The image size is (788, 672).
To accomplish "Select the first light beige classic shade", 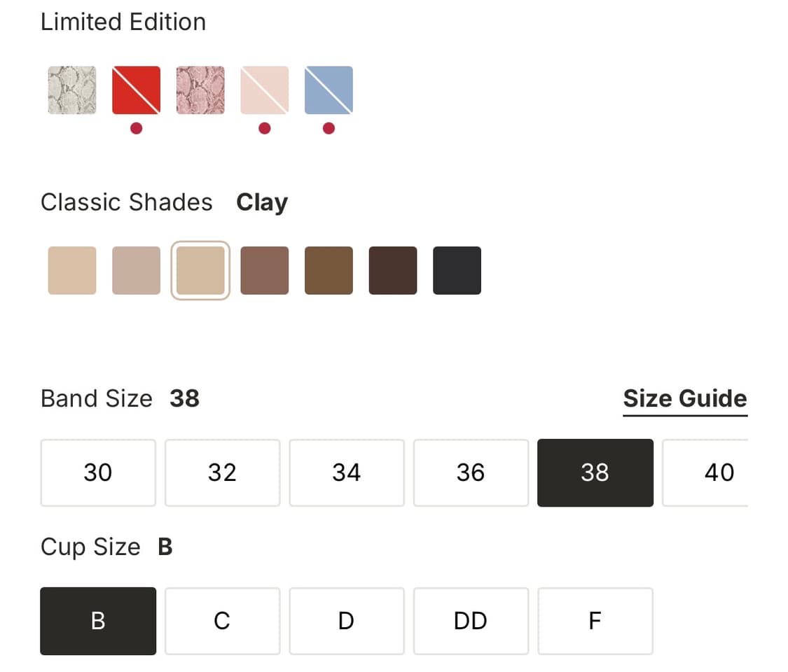I will tap(72, 270).
